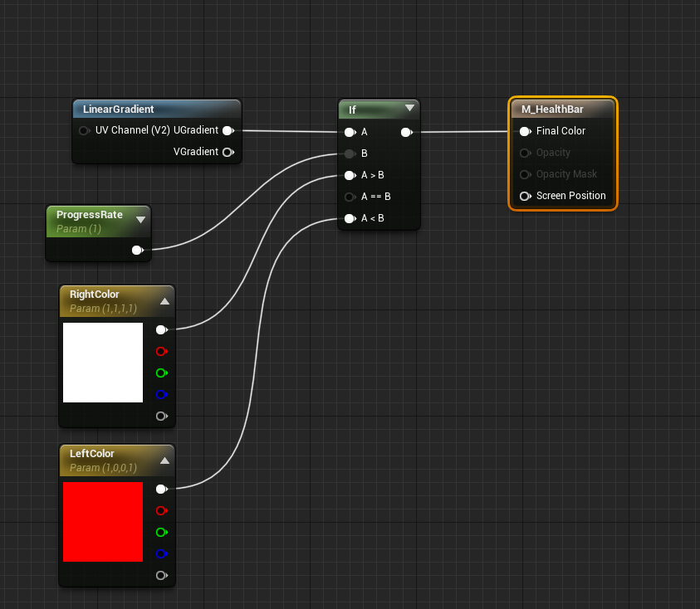Click the Screen Position input pin
The width and height of the screenshot is (700, 609).
tap(526, 196)
